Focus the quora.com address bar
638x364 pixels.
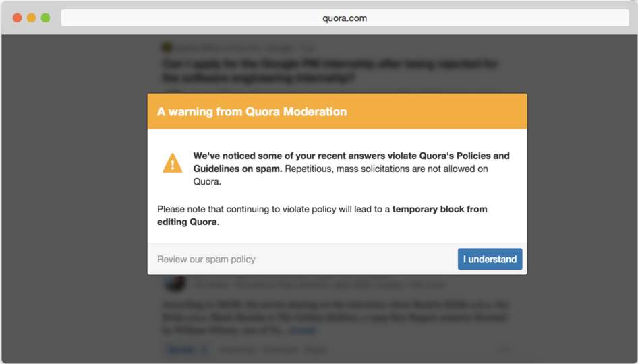[x=345, y=18]
